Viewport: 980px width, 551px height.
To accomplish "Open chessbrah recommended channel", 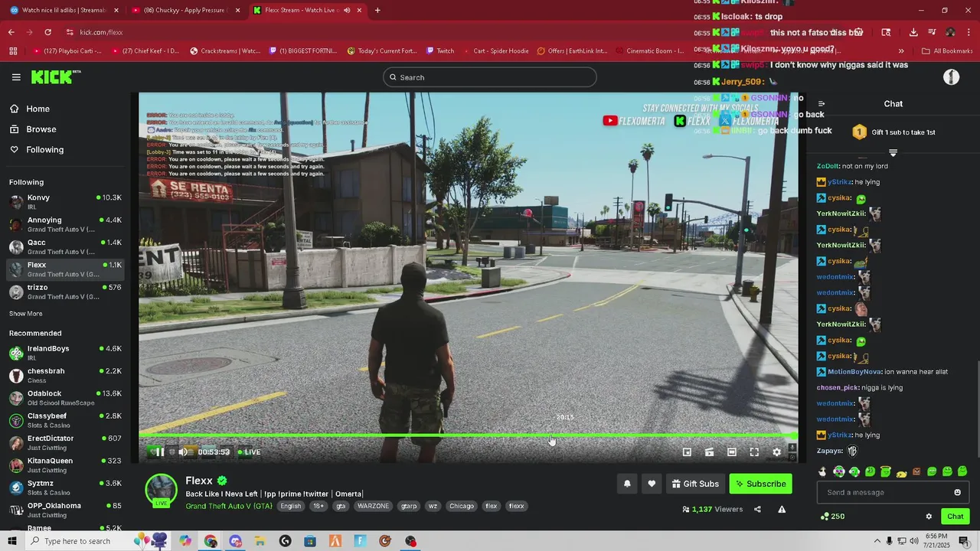I will (65, 375).
